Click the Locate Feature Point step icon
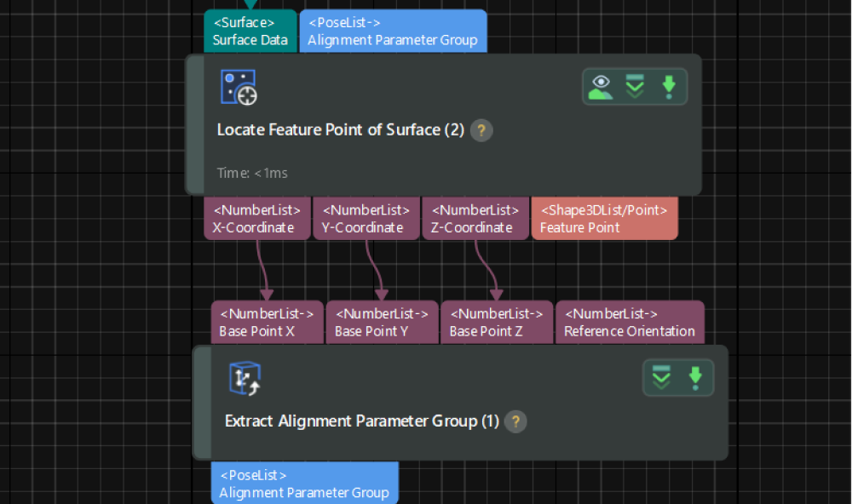Image resolution: width=852 pixels, height=504 pixels. (x=239, y=87)
